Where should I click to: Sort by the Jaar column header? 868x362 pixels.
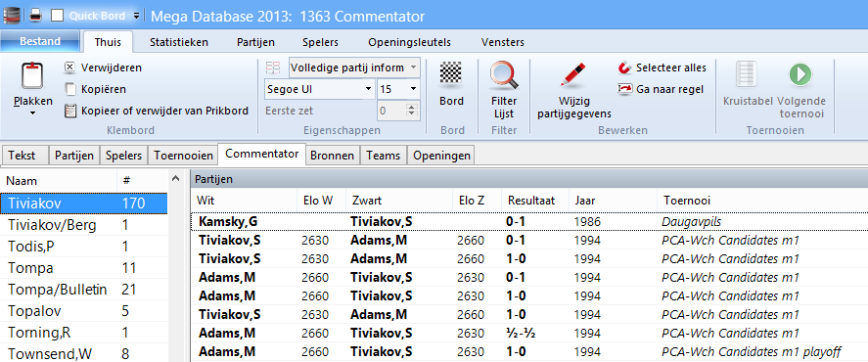click(x=613, y=201)
